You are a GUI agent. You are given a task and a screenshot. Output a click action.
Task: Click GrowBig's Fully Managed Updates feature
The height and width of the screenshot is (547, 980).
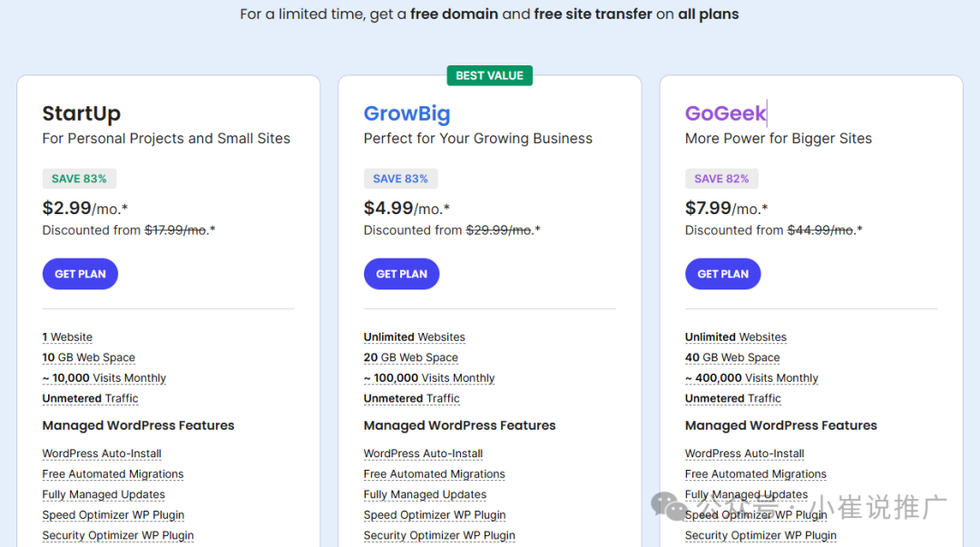[425, 494]
